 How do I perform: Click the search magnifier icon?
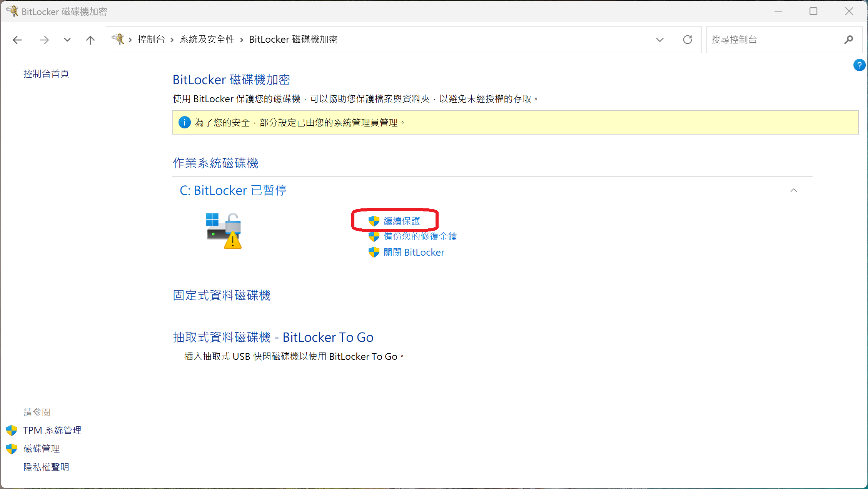[848, 40]
